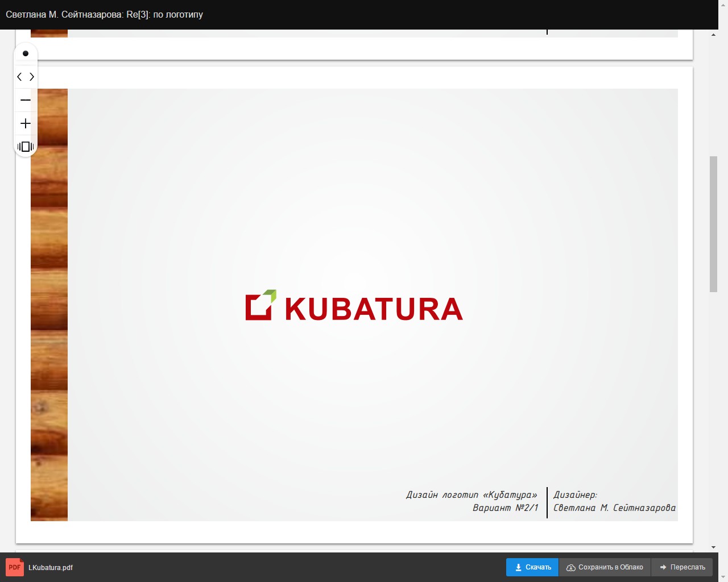
Task: Click the fit-page icon below the plus
Action: tap(26, 147)
